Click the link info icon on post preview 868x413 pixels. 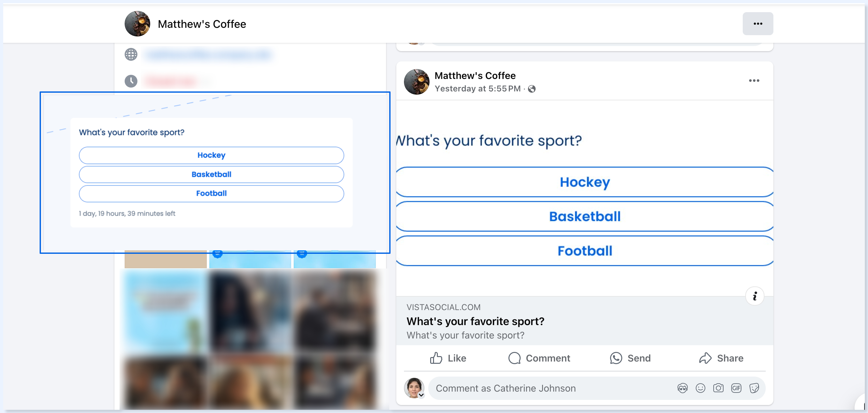tap(755, 296)
